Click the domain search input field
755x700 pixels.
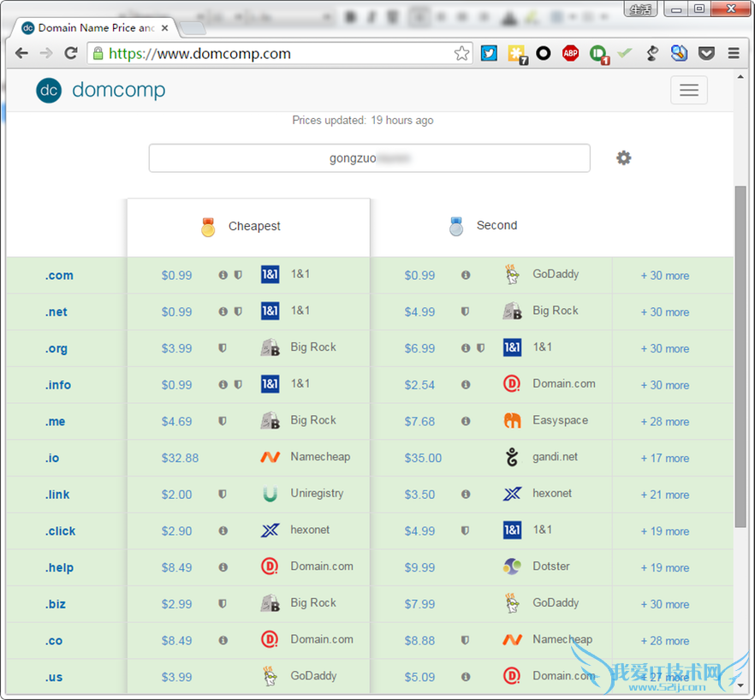tap(369, 158)
